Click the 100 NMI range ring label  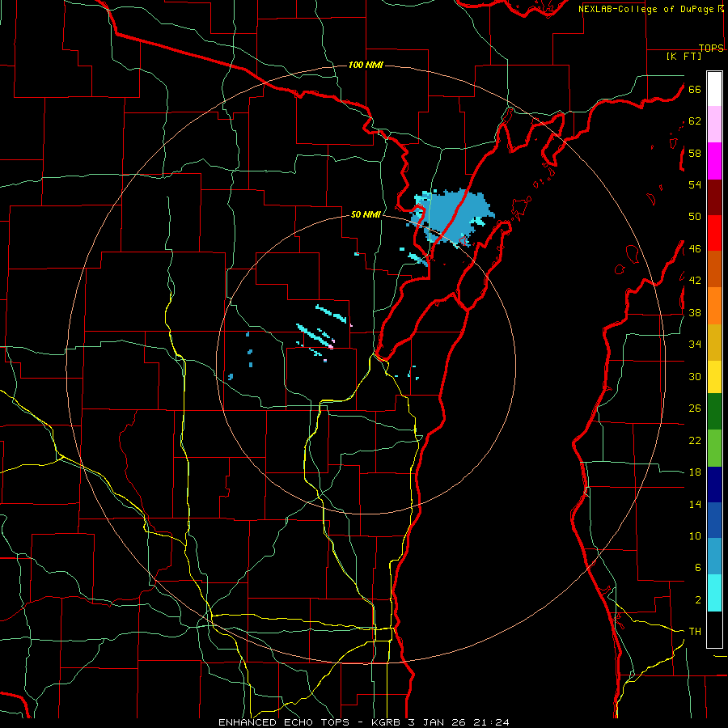pos(366,65)
